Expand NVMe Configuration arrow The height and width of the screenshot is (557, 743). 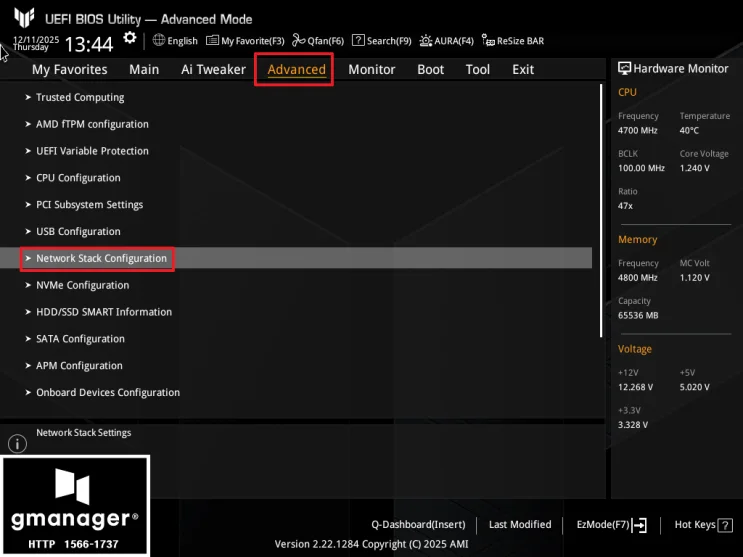tap(28, 285)
